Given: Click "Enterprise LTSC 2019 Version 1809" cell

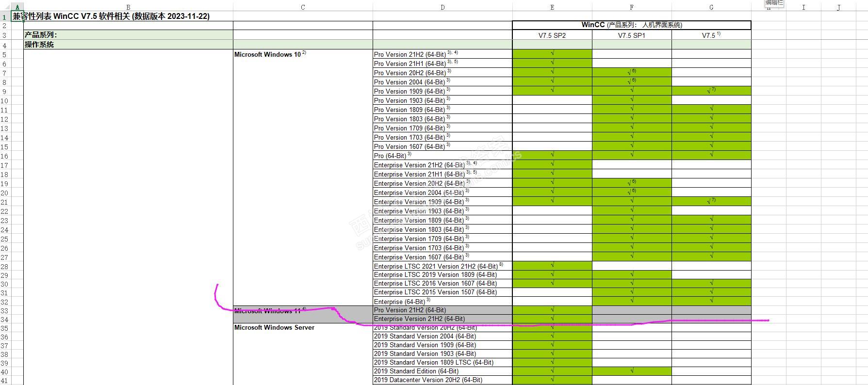Looking at the screenshot, I should click(442, 275).
